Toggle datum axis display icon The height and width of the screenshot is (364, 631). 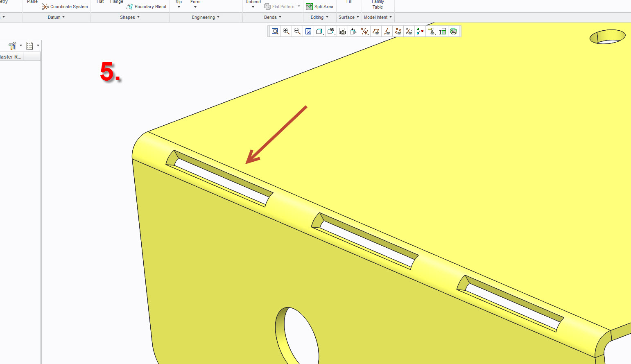[x=387, y=31]
